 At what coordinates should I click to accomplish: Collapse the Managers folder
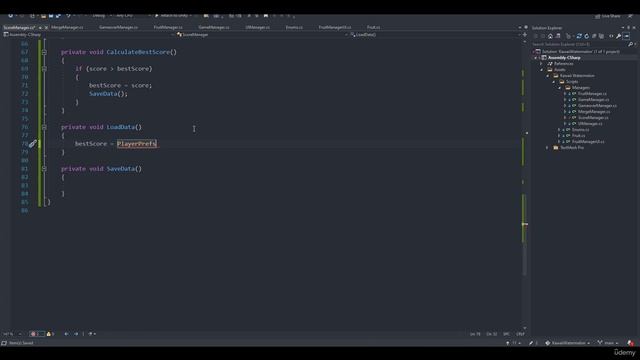point(560,88)
